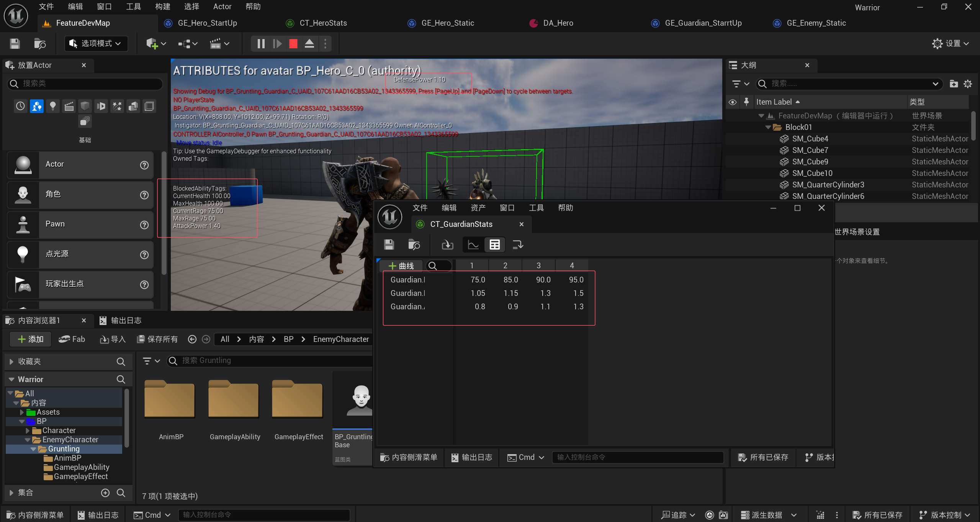Viewport: 980px width, 522px height.
Task: Open the Actor menu in main menu bar
Action: pos(222,7)
